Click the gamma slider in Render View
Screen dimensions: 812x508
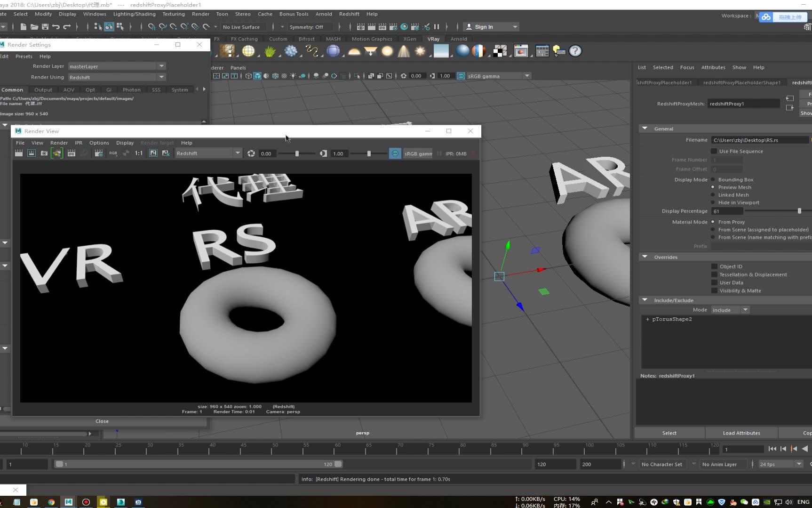click(x=369, y=153)
